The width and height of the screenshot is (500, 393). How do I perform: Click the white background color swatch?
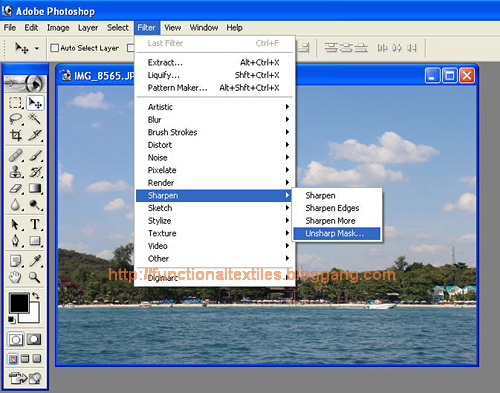point(33,317)
